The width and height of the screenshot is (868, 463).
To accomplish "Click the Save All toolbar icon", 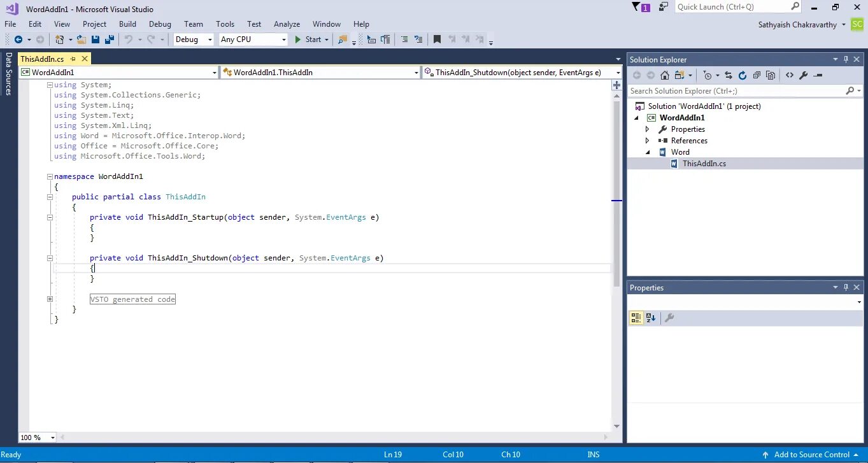I will (x=108, y=39).
